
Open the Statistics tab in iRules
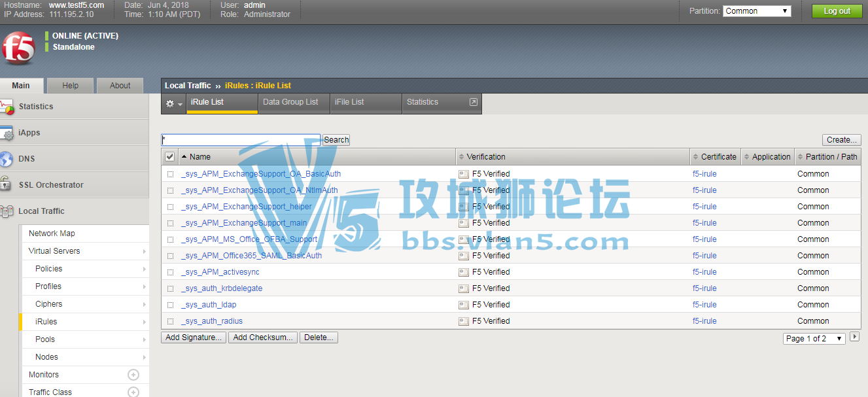(x=442, y=103)
